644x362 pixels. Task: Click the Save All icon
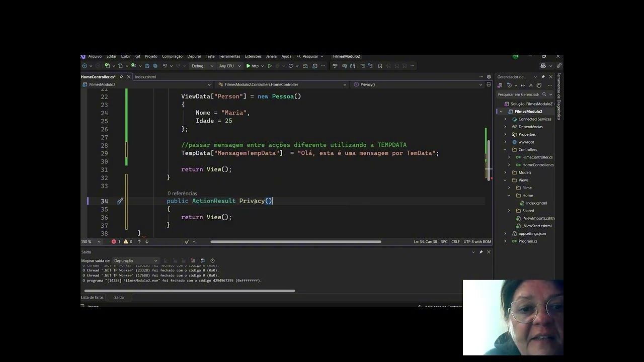[155, 66]
